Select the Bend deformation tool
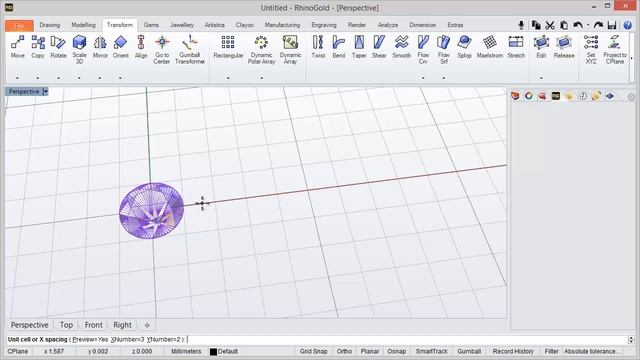The width and height of the screenshot is (640, 360). [x=338, y=47]
